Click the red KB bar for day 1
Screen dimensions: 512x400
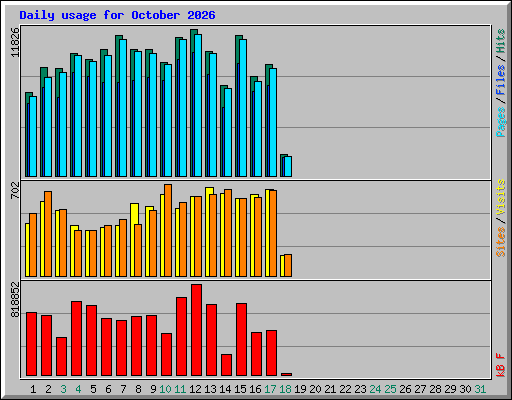click(32, 344)
